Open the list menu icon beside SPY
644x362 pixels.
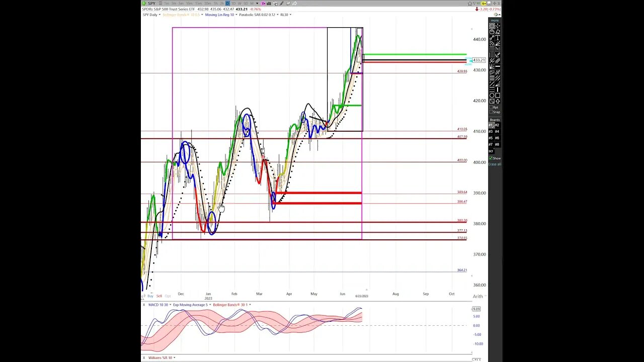coord(160,3)
